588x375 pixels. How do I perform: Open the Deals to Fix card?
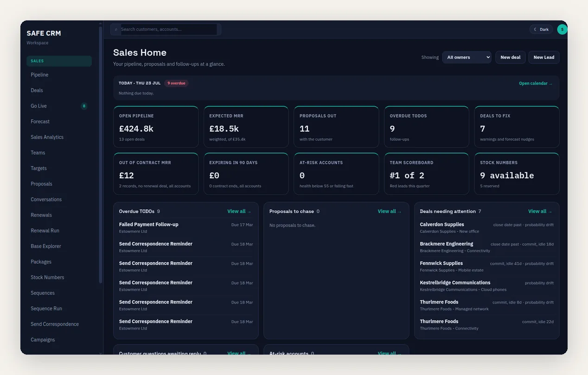click(517, 127)
